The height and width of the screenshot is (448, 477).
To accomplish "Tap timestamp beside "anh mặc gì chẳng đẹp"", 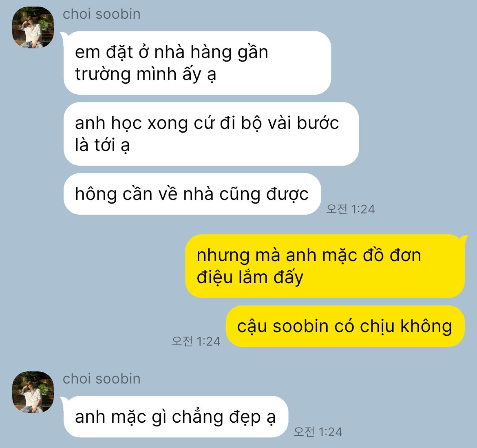I will 318,432.
